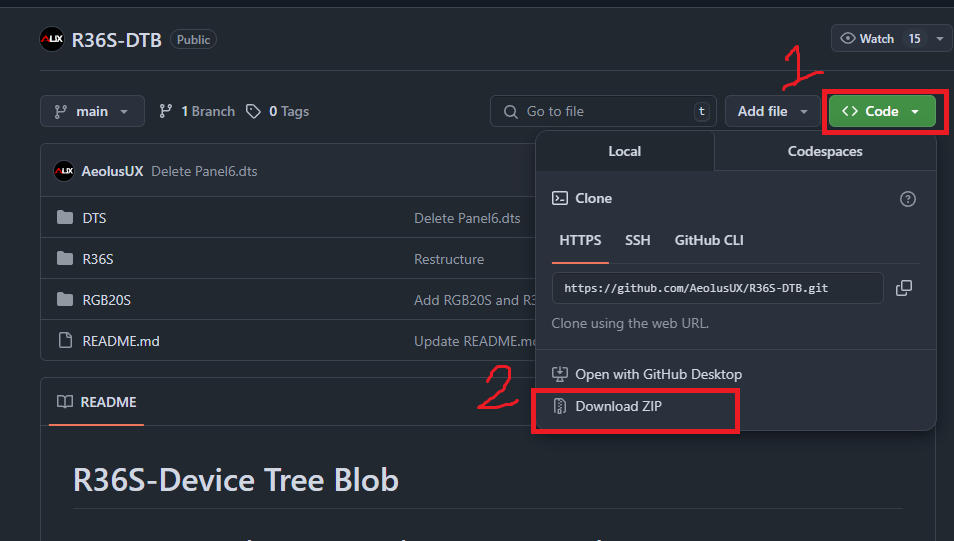Open the Restructure commit message

pos(449,259)
